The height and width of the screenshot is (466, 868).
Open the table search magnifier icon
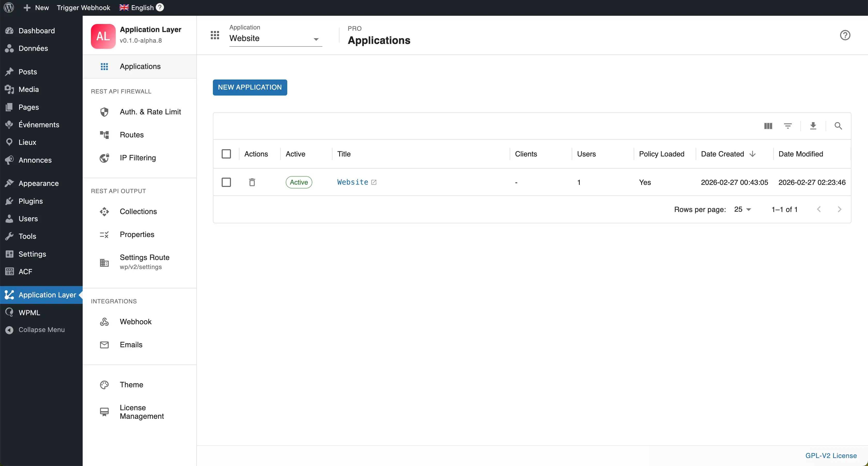tap(838, 126)
